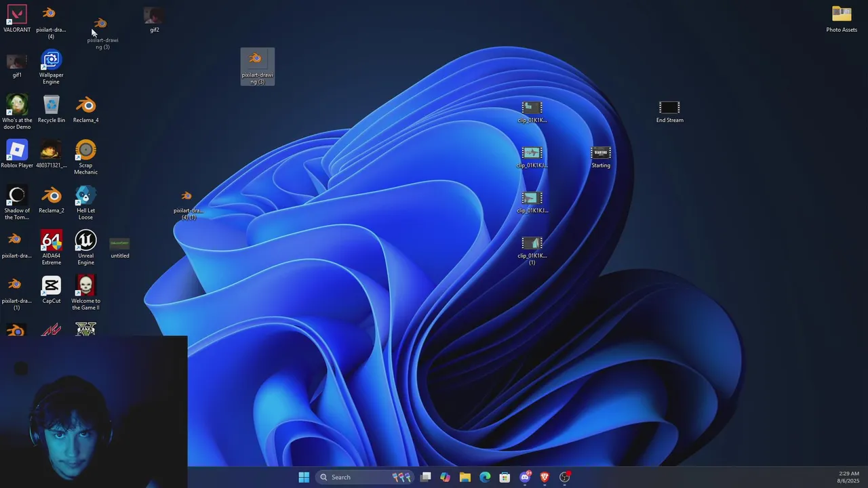Select the Unreal Engine shortcut
This screenshot has height=488, width=868.
[85, 248]
